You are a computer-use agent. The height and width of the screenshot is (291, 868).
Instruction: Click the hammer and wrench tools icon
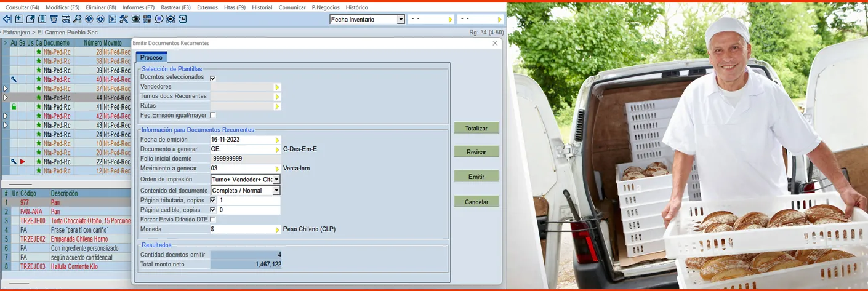tap(124, 19)
